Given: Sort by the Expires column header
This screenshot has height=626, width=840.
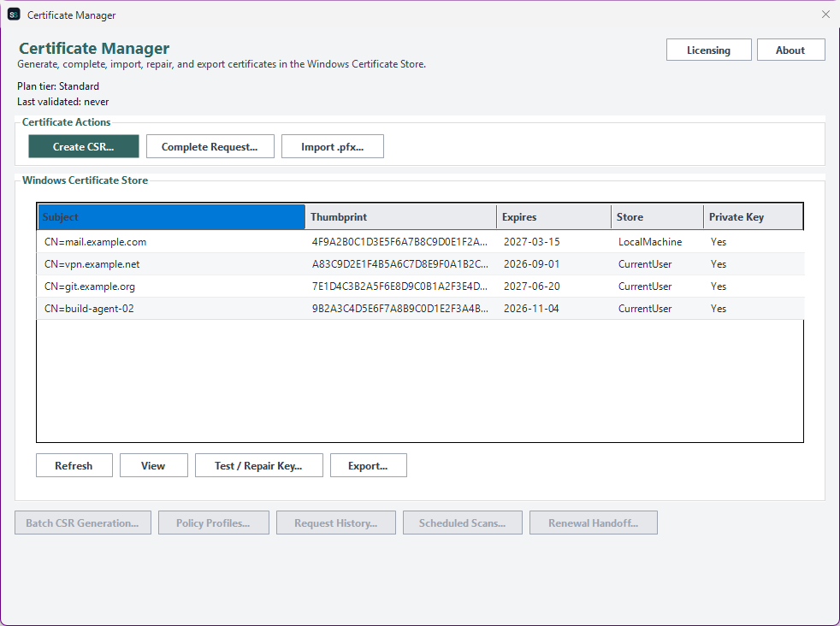Looking at the screenshot, I should (x=554, y=217).
